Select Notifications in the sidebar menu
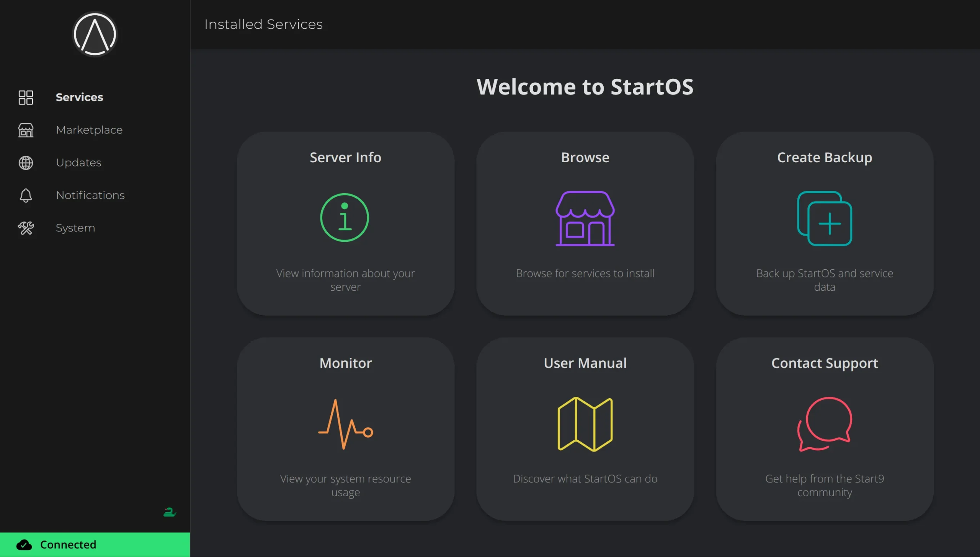The width and height of the screenshot is (980, 557). [90, 195]
